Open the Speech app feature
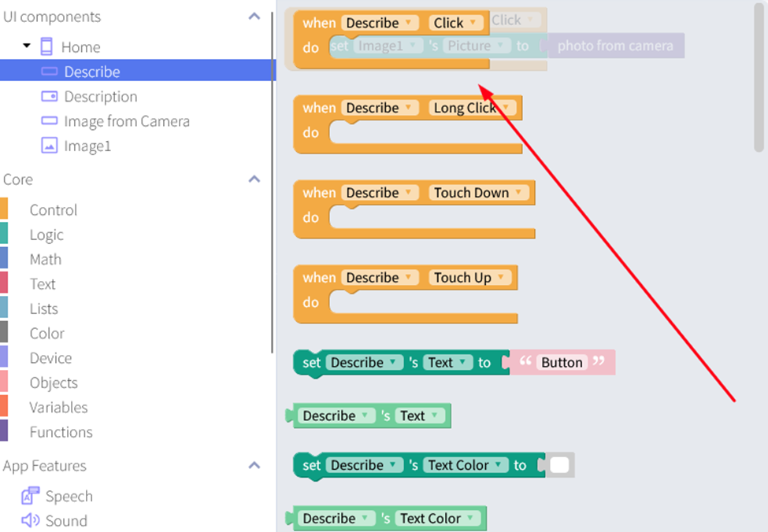This screenshot has height=532, width=768. coord(69,496)
